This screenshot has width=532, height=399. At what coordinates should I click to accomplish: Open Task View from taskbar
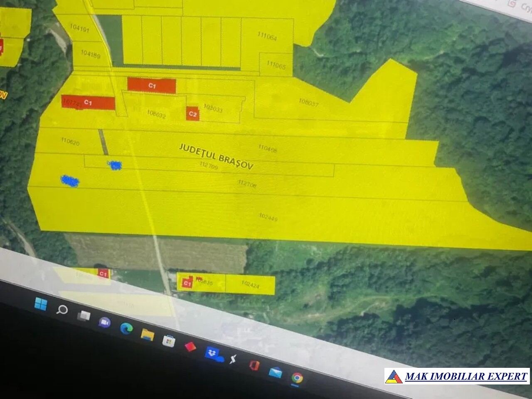(x=84, y=316)
